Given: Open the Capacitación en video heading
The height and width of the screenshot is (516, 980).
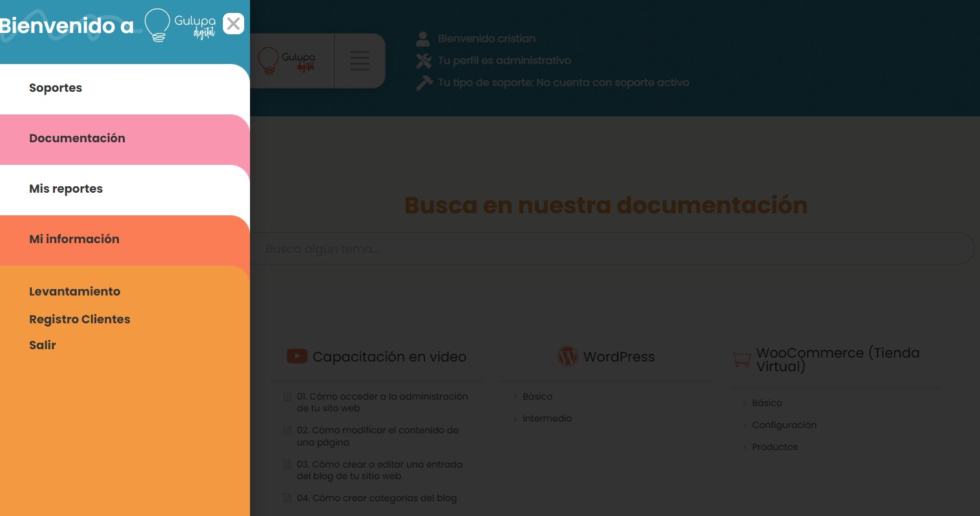Looking at the screenshot, I should click(x=390, y=357).
